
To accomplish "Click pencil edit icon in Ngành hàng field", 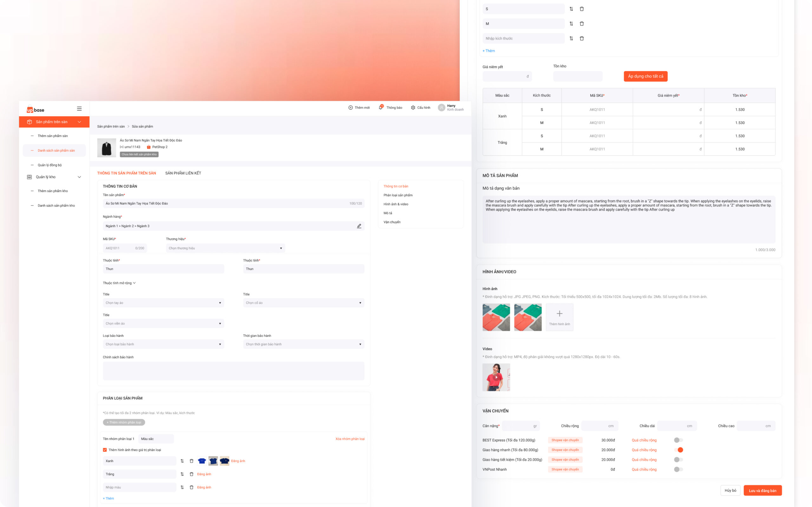I will coord(359,226).
